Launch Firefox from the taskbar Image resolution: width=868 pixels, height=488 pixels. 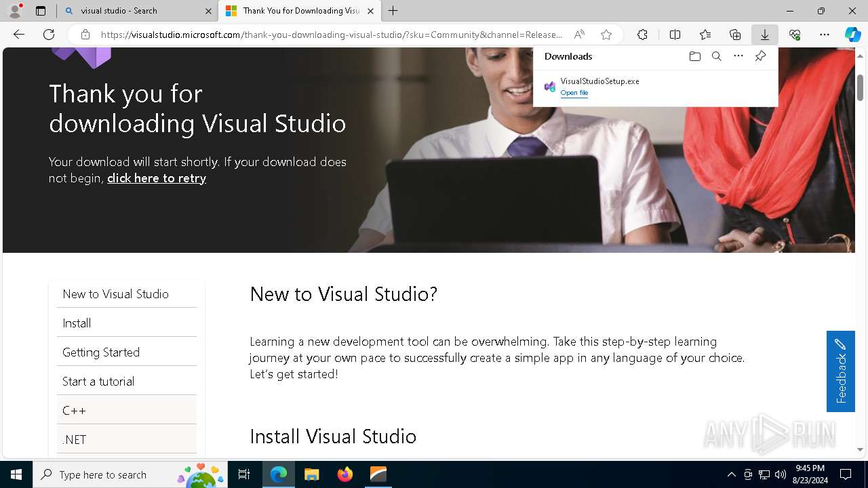345,474
